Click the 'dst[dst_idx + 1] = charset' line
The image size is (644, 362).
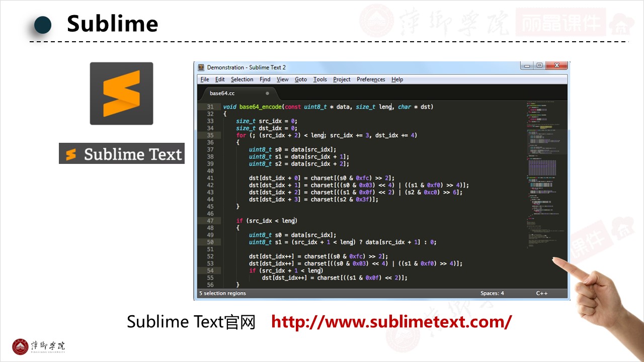click(359, 185)
